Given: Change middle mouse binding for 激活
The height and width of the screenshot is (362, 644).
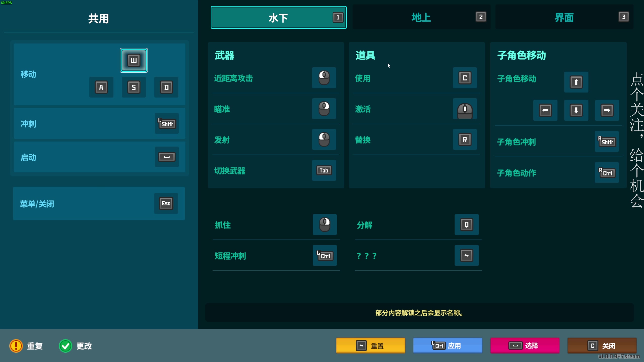Looking at the screenshot, I should (465, 109).
